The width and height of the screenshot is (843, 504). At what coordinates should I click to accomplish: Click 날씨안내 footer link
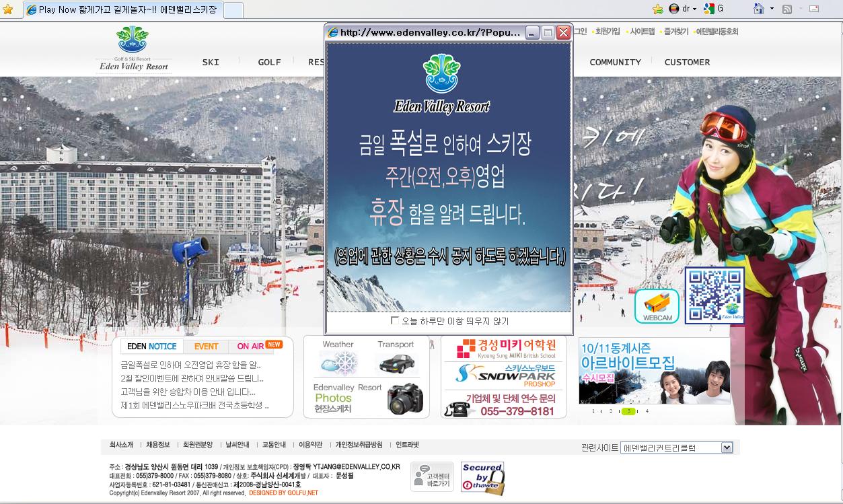point(237,445)
